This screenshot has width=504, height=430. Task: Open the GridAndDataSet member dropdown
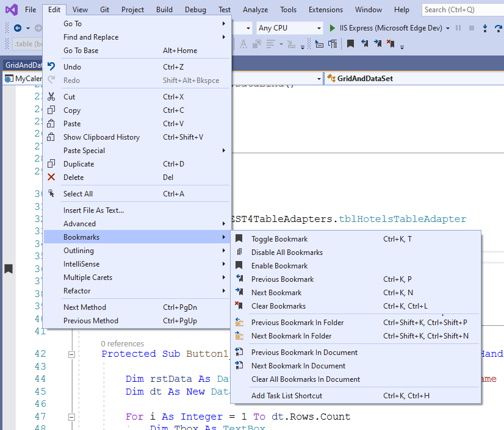pyautogui.click(x=414, y=79)
